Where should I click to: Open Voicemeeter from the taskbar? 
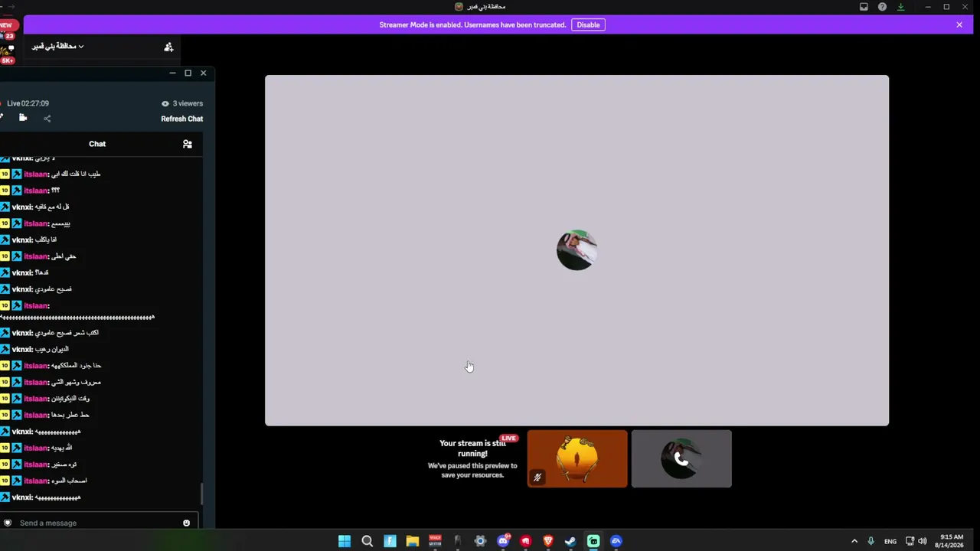click(435, 541)
